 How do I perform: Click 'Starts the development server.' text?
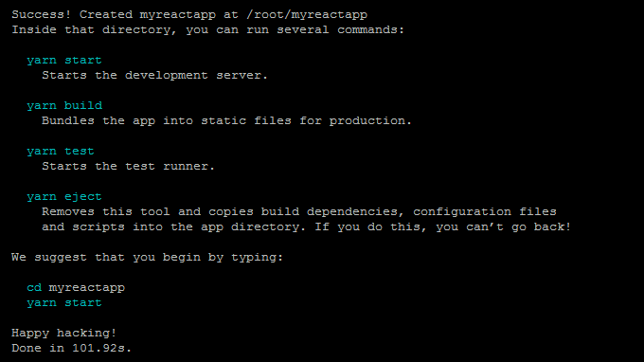(154, 76)
